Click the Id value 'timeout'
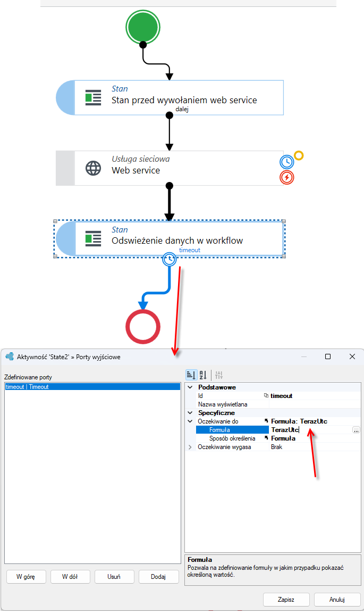The height and width of the screenshot is (614, 364). click(282, 396)
